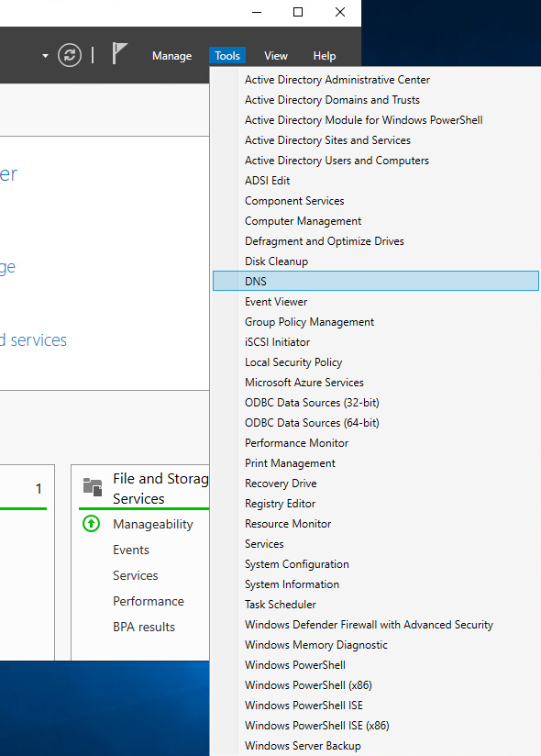
Task: Select Task Scheduler from the menu
Action: 281,605
